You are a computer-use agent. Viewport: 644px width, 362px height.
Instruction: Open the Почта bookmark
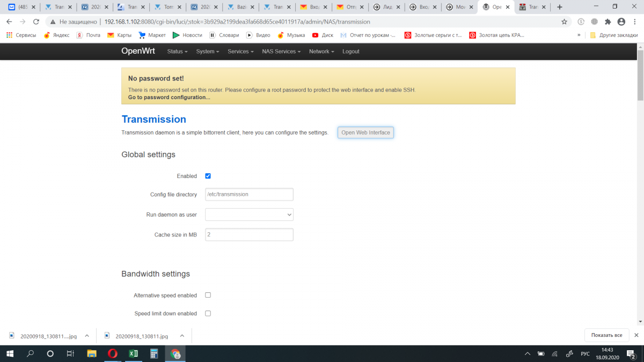[88, 35]
